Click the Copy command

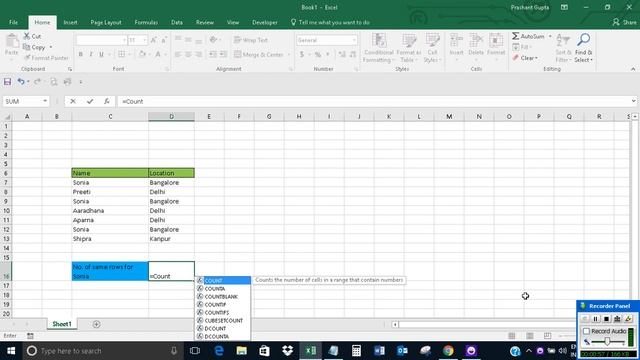pos(34,47)
